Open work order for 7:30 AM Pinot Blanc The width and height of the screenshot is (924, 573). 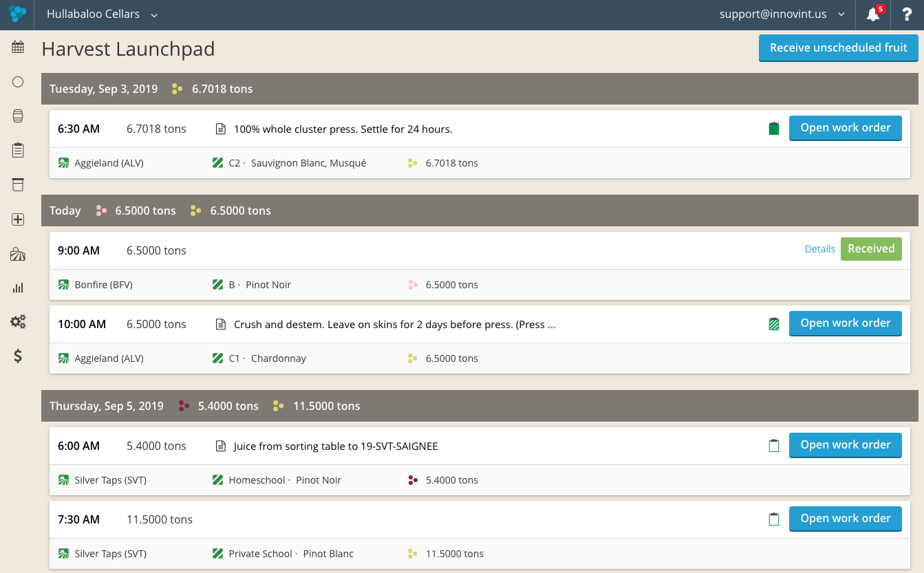[x=846, y=519]
